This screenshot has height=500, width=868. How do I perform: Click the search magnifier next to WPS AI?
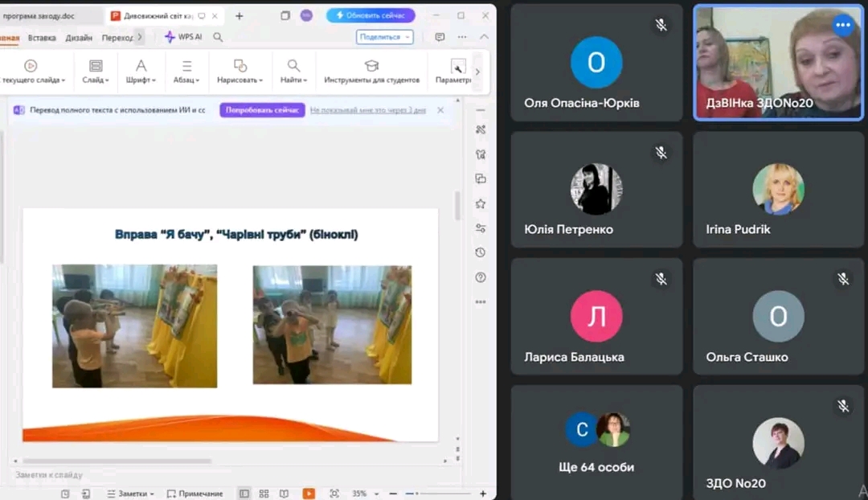point(218,37)
